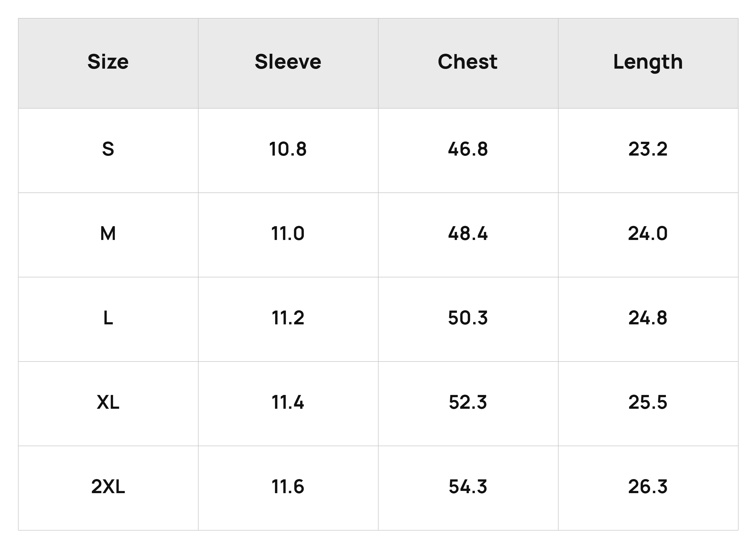
Task: Click the 54.3 chest value
Action: pyautogui.click(x=468, y=486)
